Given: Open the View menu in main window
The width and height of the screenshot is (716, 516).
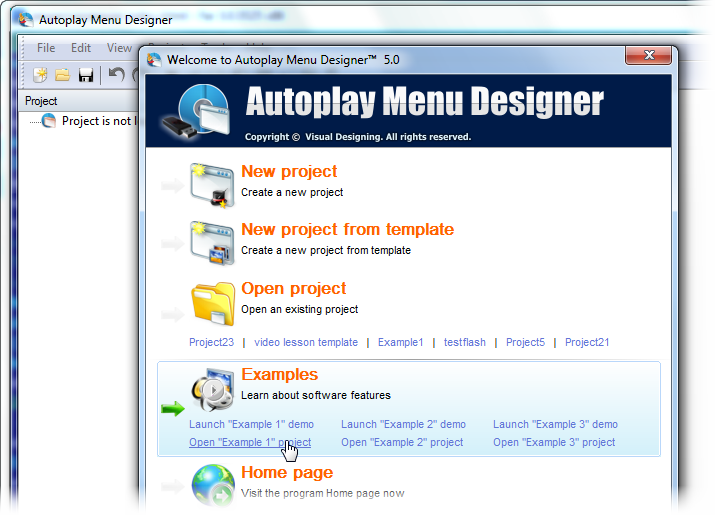Looking at the screenshot, I should pos(119,47).
